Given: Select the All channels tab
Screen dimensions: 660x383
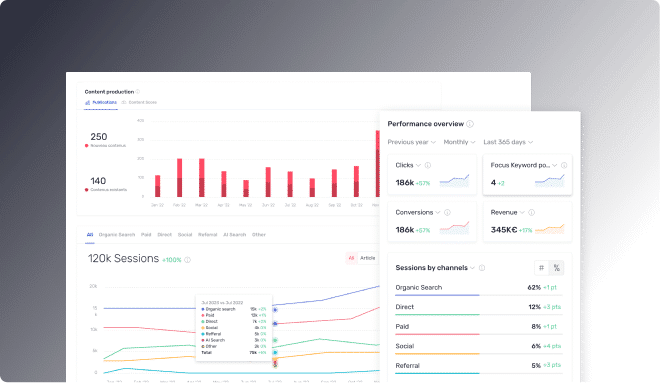Looking at the screenshot, I should pyautogui.click(x=90, y=235).
